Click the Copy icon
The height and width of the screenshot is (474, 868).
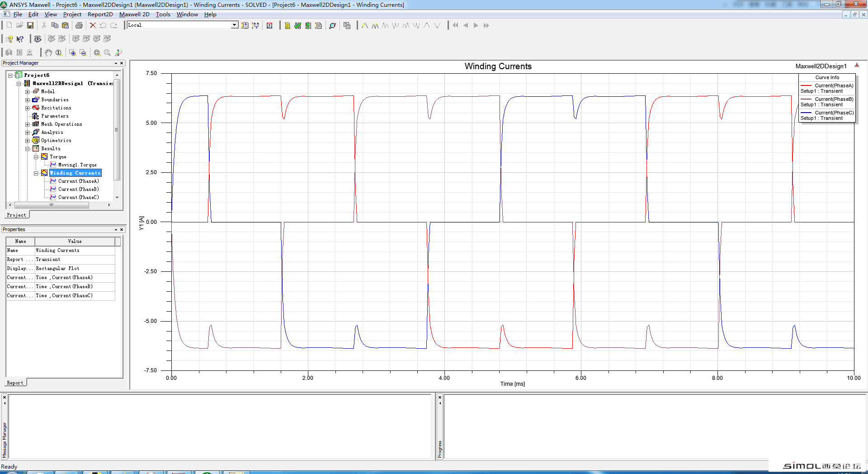point(55,25)
